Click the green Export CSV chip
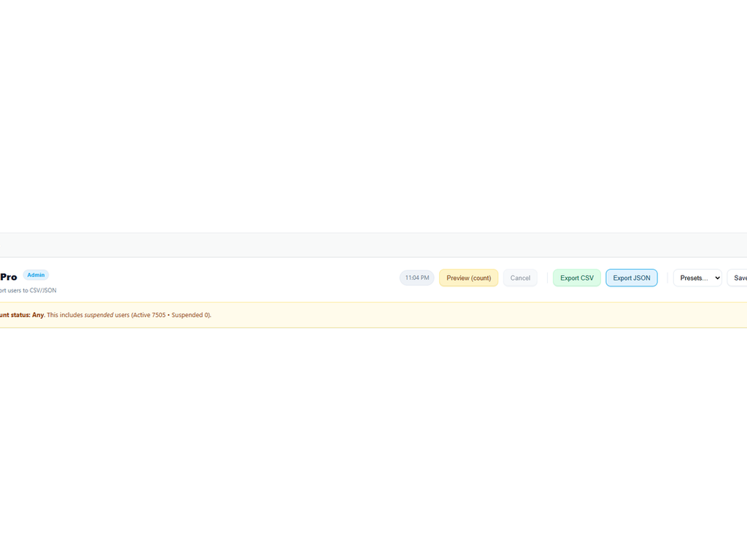This screenshot has height=560, width=747. pyautogui.click(x=576, y=278)
